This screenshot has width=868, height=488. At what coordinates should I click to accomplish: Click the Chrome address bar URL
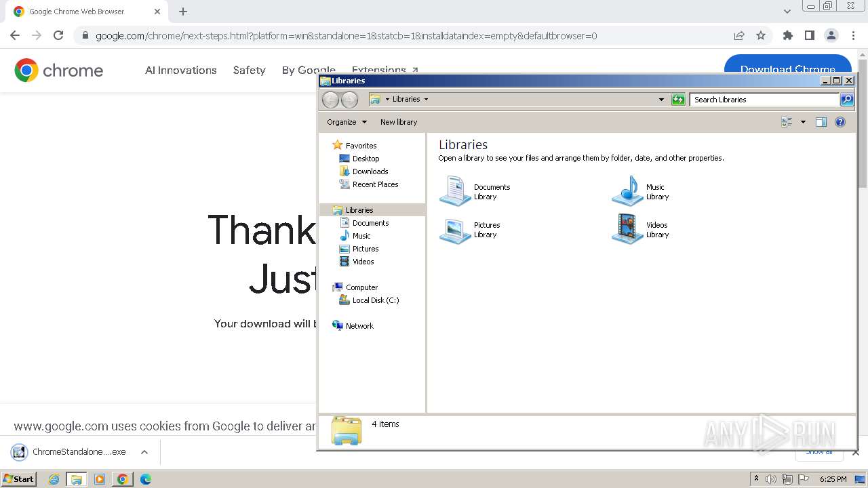(x=346, y=36)
